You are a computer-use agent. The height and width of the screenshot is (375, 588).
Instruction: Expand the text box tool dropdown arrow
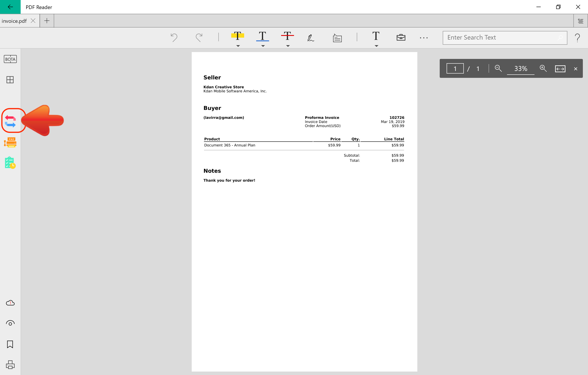click(x=376, y=46)
